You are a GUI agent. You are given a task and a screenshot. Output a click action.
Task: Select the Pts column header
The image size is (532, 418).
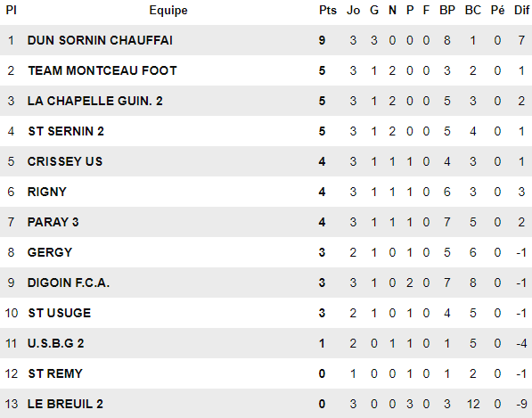(328, 11)
